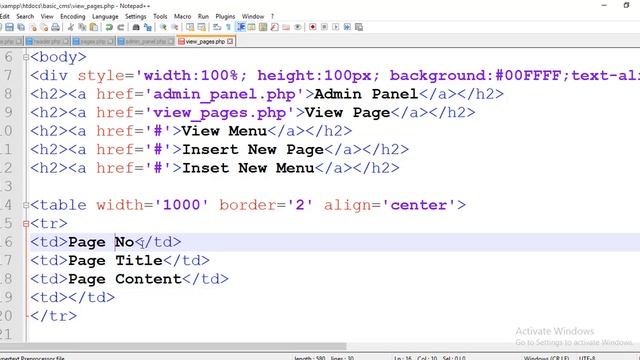Open the Function List panel icon

[274, 27]
